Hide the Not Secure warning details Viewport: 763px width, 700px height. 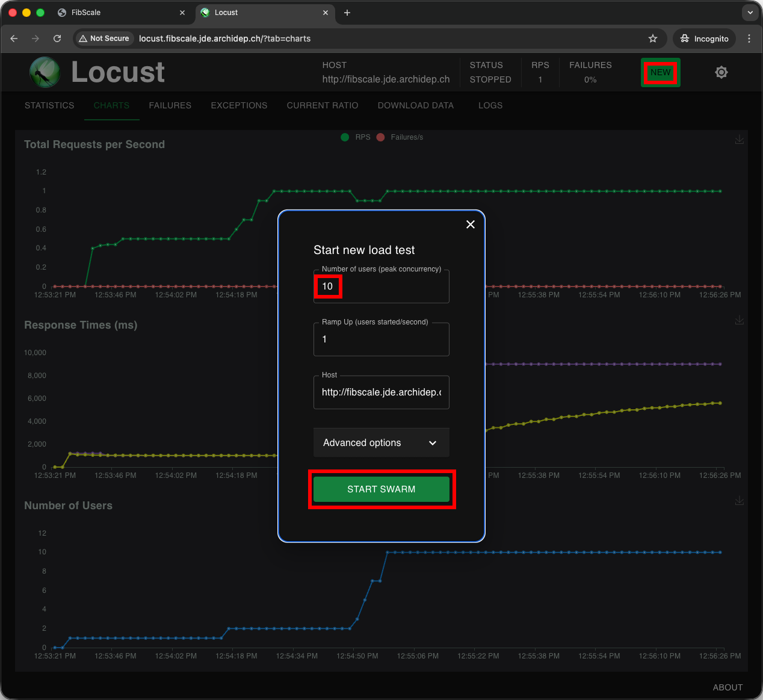pos(103,39)
